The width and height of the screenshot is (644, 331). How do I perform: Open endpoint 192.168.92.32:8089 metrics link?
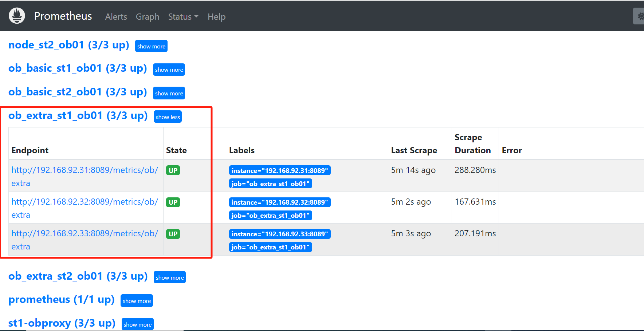[x=85, y=208]
